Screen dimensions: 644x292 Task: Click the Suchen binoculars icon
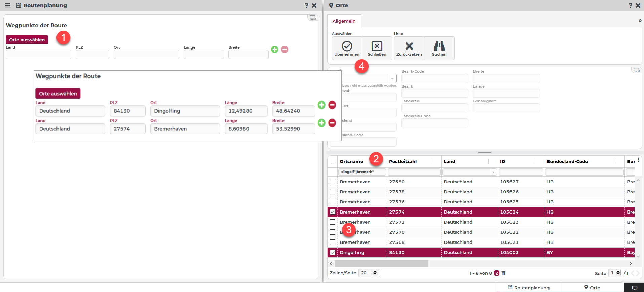tap(439, 46)
